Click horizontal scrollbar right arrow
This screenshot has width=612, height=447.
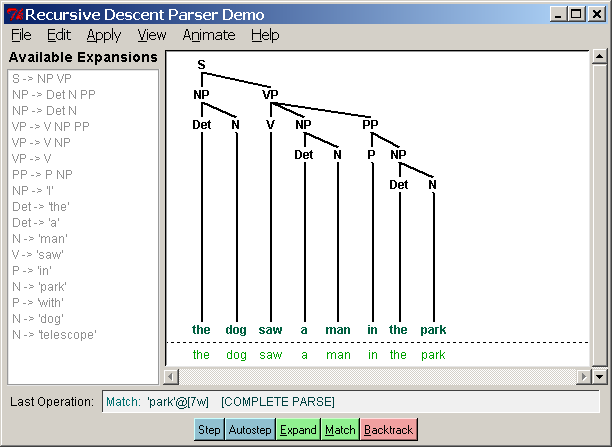pos(584,376)
